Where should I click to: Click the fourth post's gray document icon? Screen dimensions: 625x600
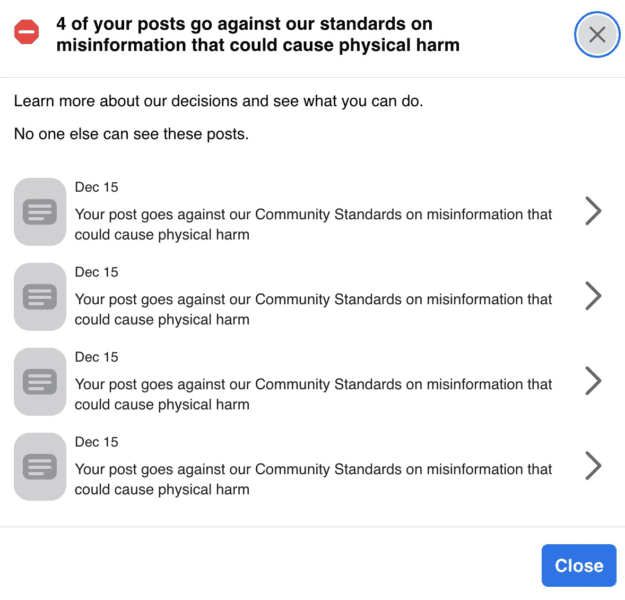[x=40, y=466]
